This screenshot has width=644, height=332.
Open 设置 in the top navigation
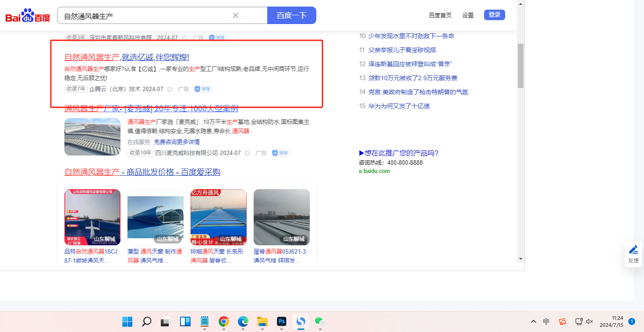click(468, 15)
